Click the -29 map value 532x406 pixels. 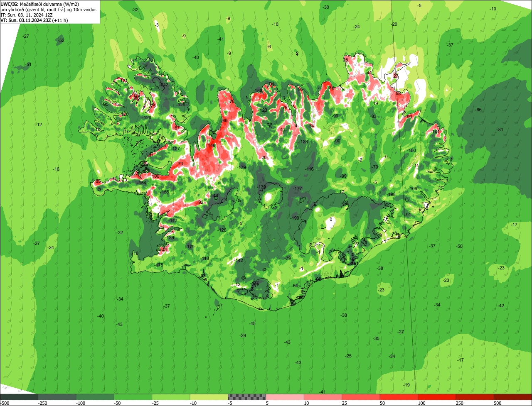pyautogui.click(x=243, y=335)
